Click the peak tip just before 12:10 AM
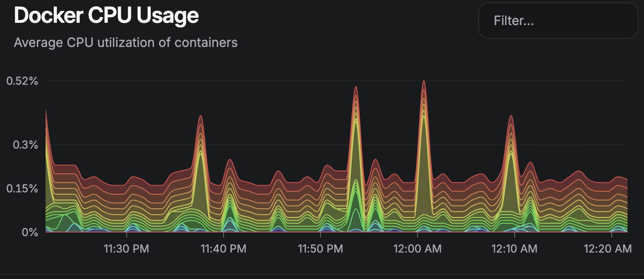The height and width of the screenshot is (279, 644). click(511, 116)
